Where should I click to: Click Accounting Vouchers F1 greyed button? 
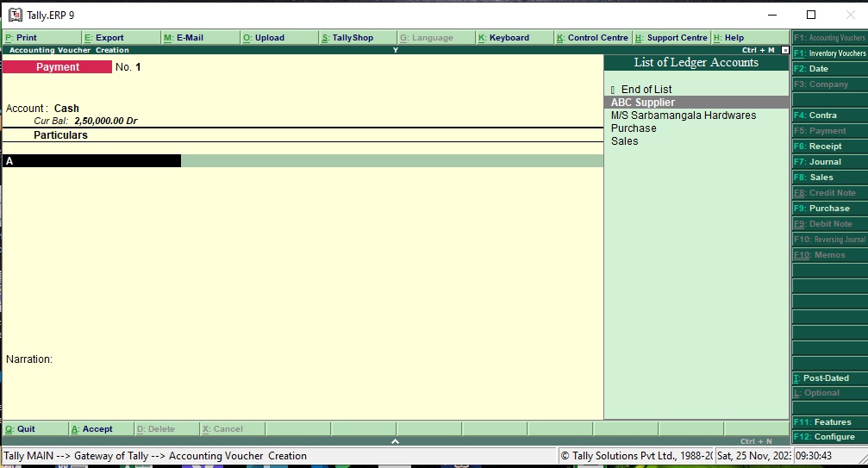coord(829,38)
